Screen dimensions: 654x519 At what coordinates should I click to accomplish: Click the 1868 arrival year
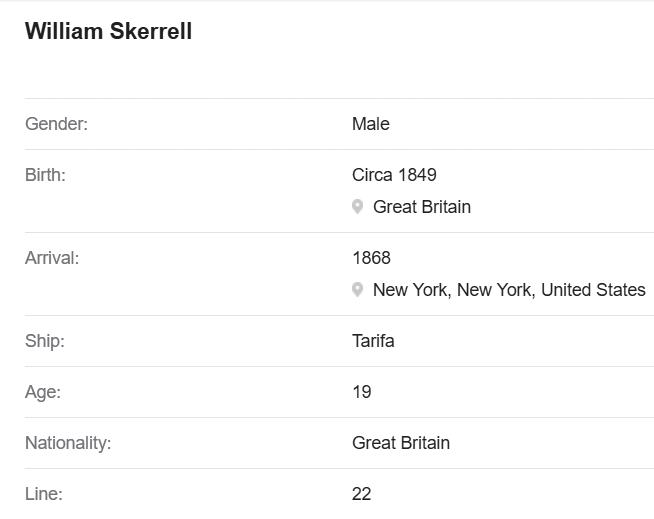pos(371,258)
